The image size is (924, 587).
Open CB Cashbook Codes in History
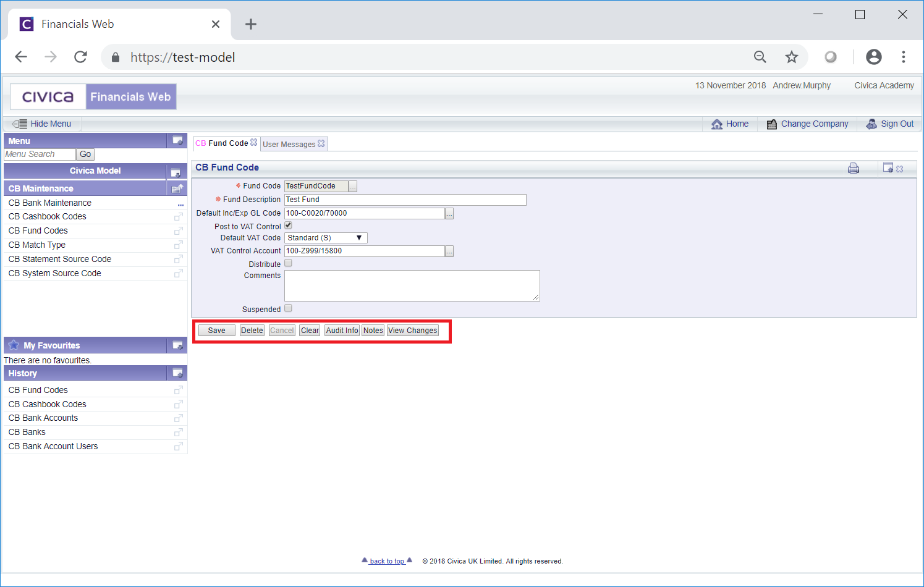(x=48, y=404)
